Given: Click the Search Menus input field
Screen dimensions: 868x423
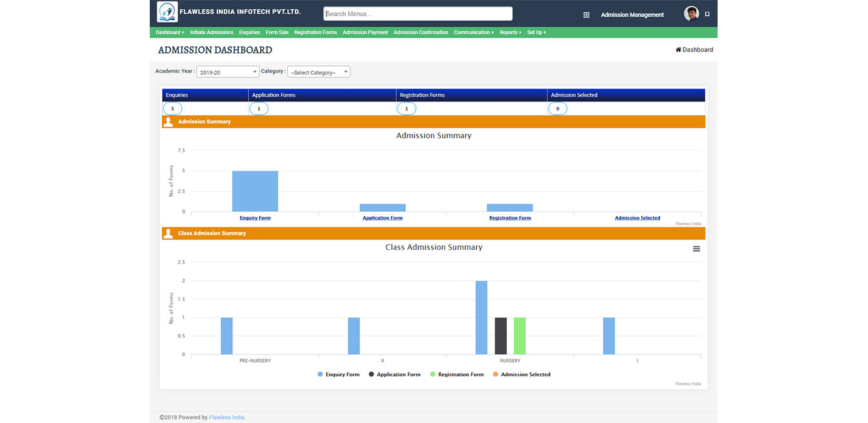Looking at the screenshot, I should coord(418,14).
